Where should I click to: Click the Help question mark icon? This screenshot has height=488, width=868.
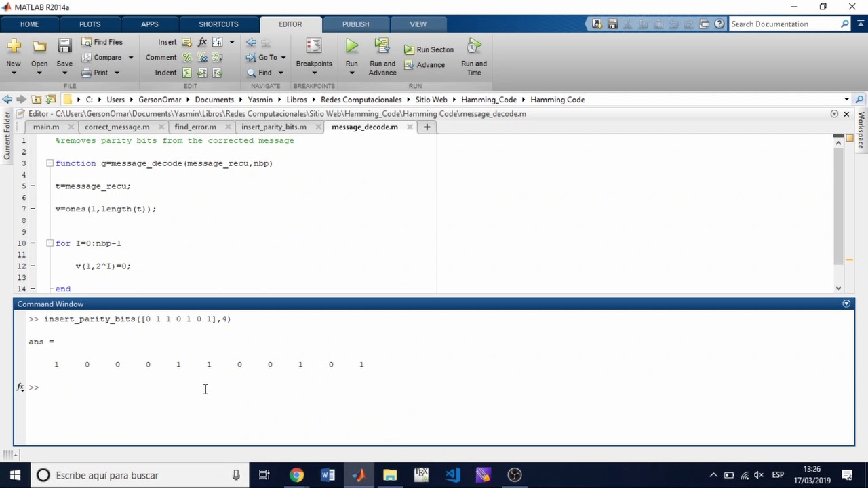[719, 24]
